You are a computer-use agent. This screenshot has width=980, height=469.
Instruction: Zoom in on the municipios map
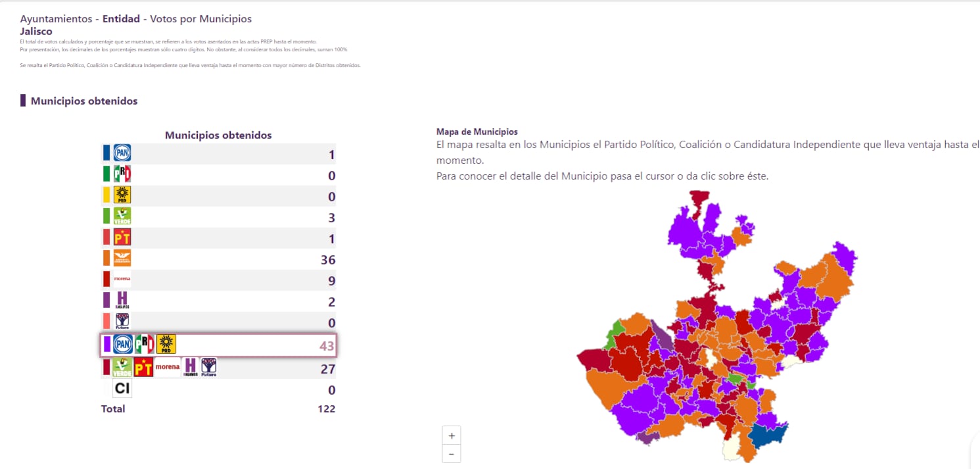[x=451, y=435]
